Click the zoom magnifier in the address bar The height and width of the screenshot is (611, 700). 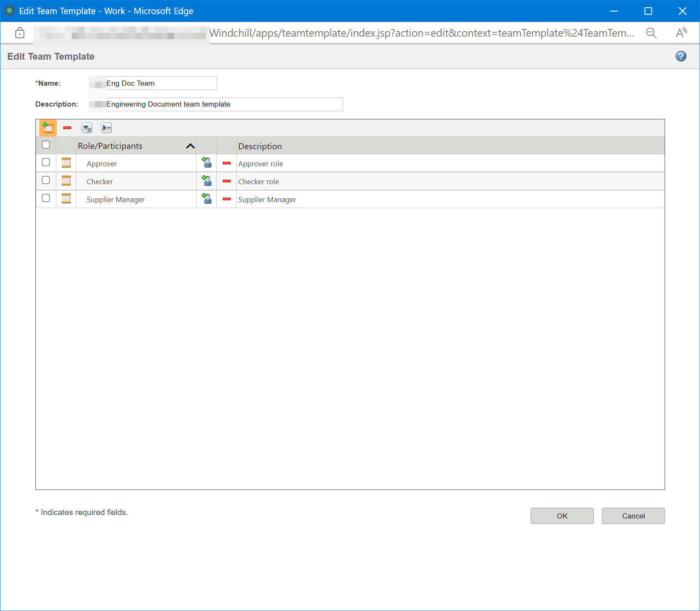(x=651, y=33)
